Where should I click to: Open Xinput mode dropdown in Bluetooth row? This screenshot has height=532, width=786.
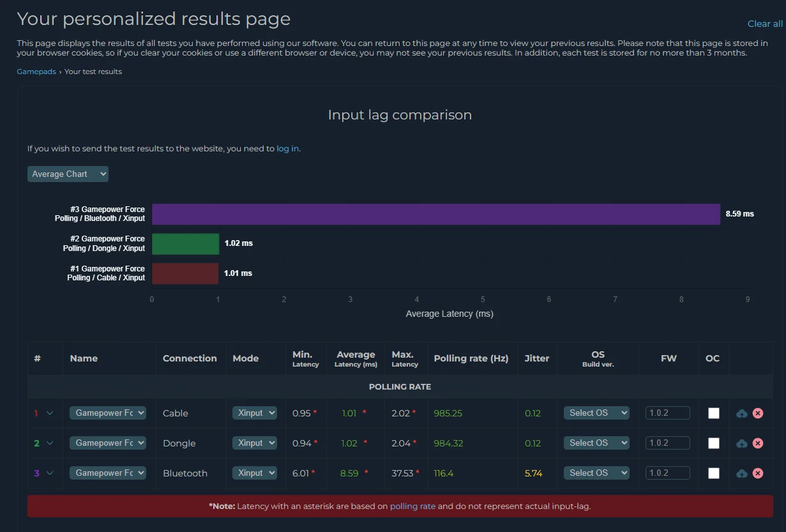click(x=255, y=473)
